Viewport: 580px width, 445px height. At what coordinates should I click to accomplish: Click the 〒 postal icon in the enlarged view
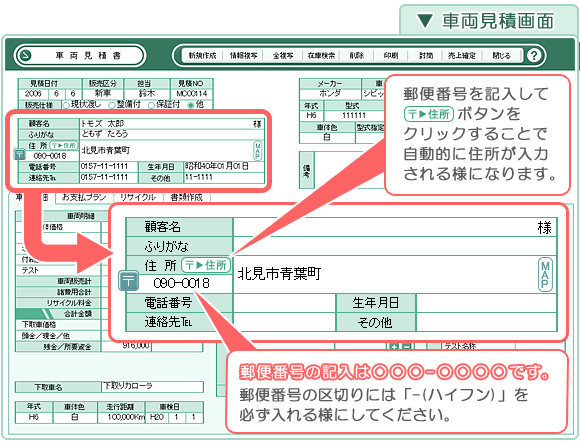[128, 280]
